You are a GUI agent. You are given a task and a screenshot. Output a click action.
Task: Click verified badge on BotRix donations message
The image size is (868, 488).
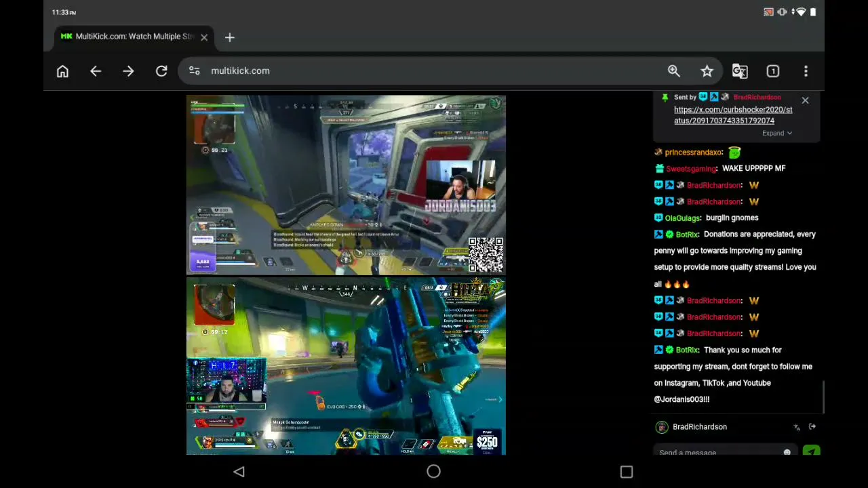tap(669, 235)
